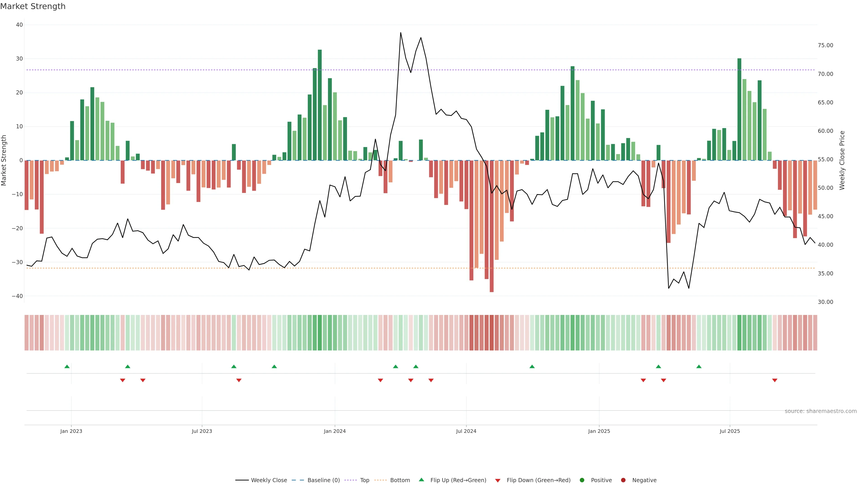Click the last red flip-down triangle after Jul 2025

point(775,380)
